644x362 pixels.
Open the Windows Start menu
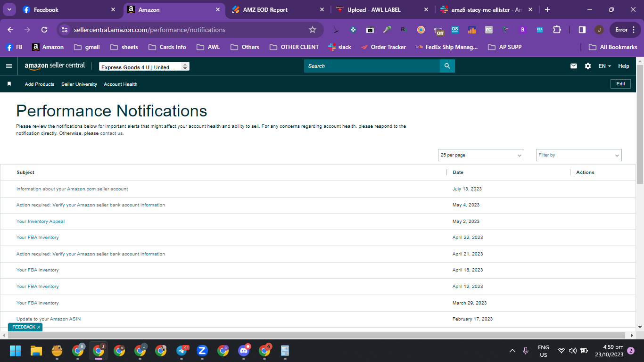16,351
